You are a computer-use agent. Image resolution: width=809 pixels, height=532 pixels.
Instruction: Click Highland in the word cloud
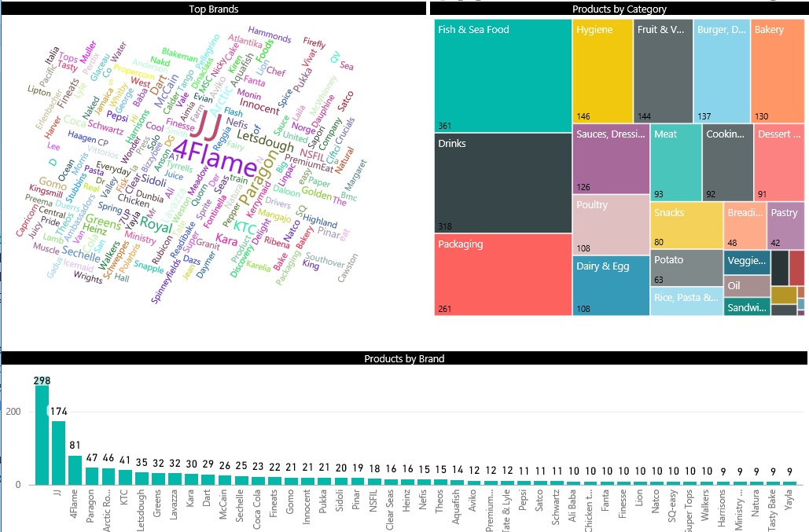[320, 221]
